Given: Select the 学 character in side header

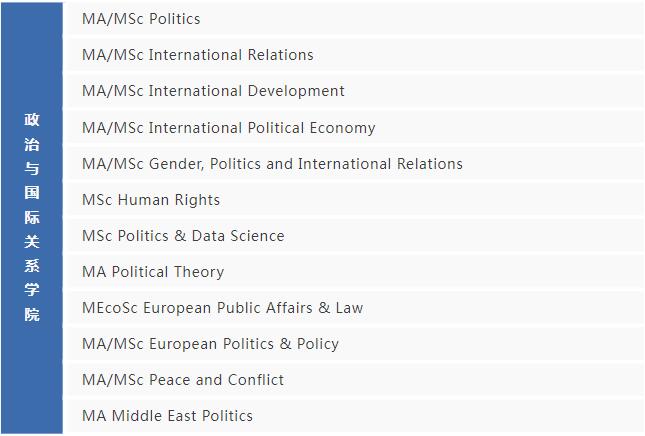Looking at the screenshot, I should 32,290.
